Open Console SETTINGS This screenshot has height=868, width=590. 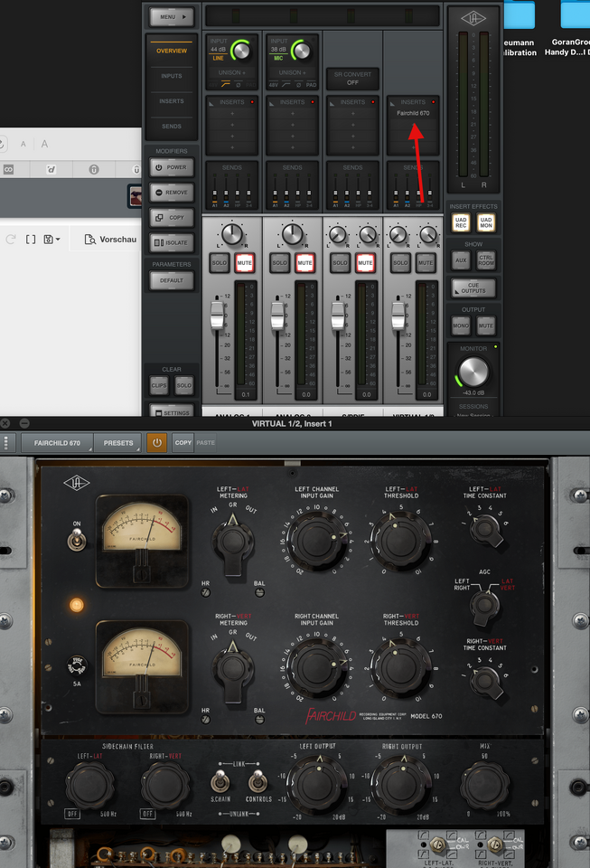pyautogui.click(x=172, y=412)
